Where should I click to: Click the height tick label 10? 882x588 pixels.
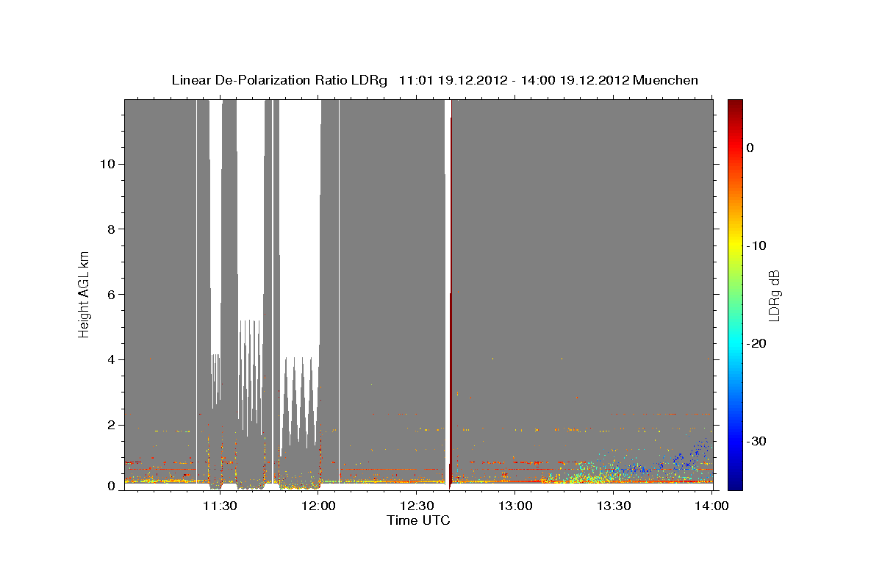[107, 164]
